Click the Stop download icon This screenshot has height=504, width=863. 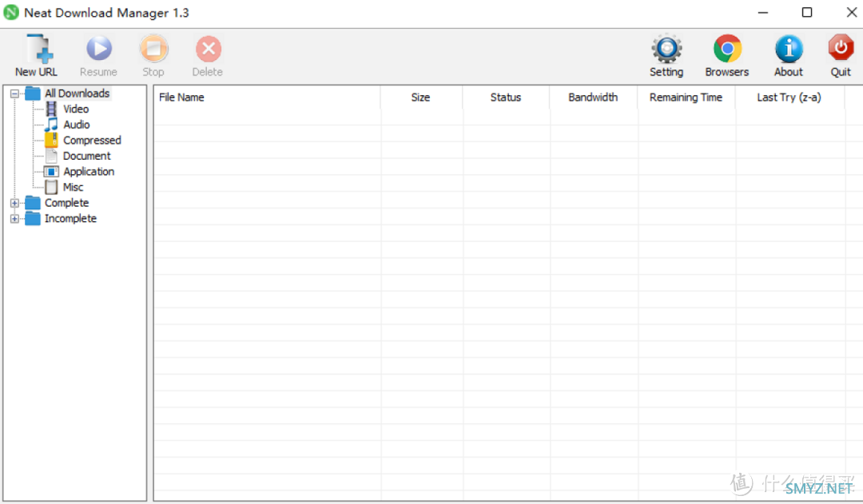[153, 49]
